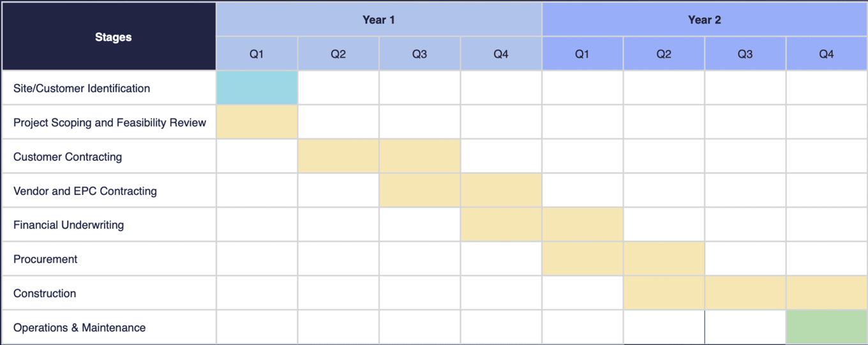This screenshot has width=868, height=345.
Task: Select the Financial Underwriting row label
Action: point(68,225)
